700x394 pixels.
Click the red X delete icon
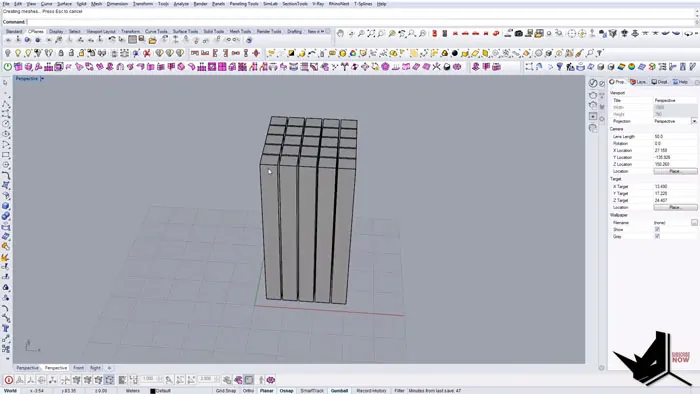(147, 53)
